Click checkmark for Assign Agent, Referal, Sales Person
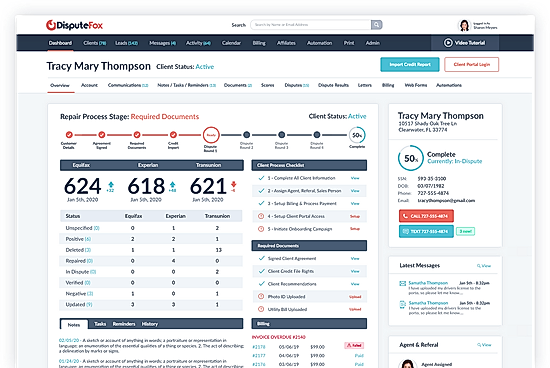The width and height of the screenshot is (550, 368). 261,190
